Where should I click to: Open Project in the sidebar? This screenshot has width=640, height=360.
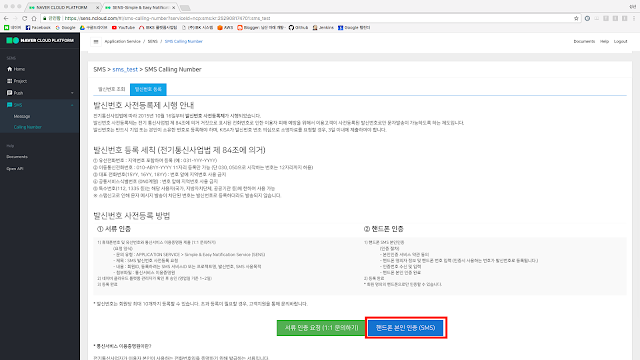pos(17,81)
